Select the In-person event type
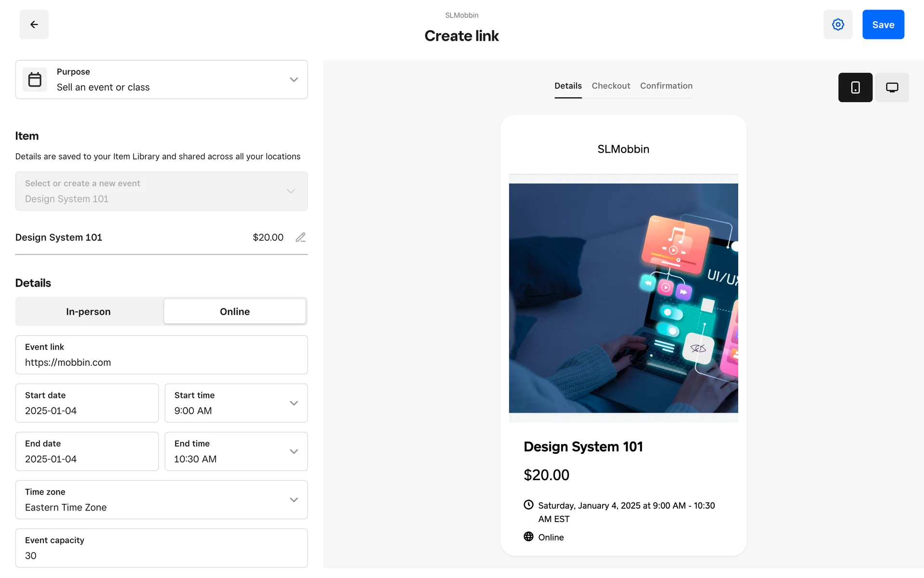The height and width of the screenshot is (578, 924). tap(89, 312)
